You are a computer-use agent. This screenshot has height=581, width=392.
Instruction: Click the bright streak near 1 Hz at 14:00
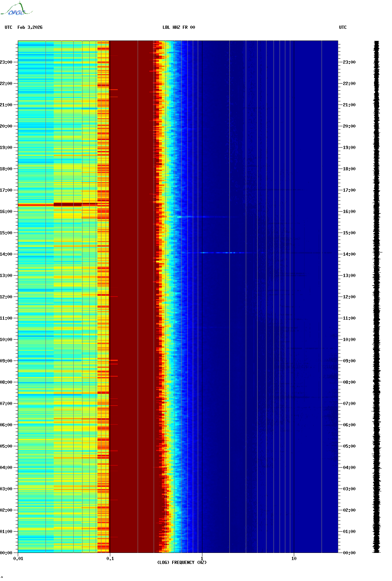click(x=218, y=253)
